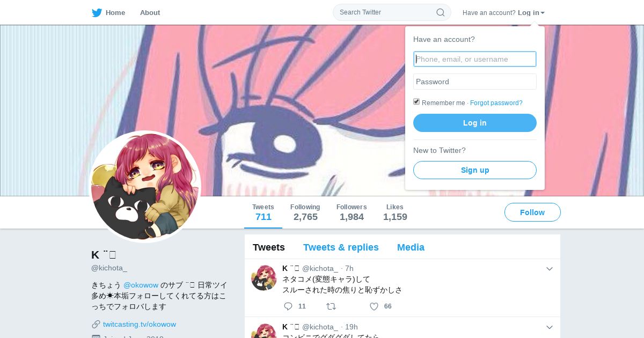Viewport: 644px width, 338px height.
Task: Click the Twitter bird logo
Action: pyautogui.click(x=97, y=13)
